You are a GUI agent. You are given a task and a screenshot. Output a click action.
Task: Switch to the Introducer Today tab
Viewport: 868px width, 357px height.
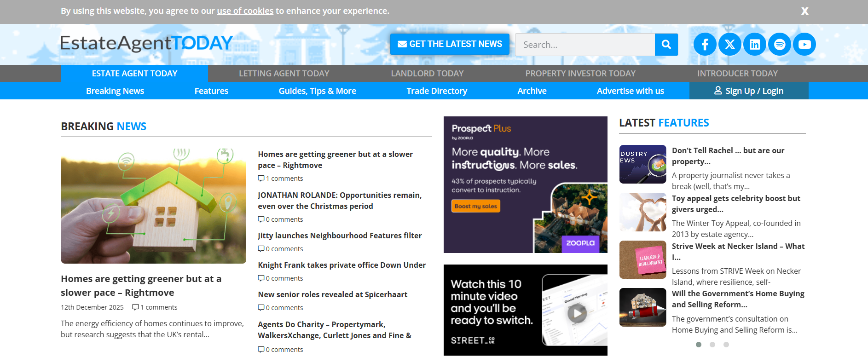click(x=737, y=74)
